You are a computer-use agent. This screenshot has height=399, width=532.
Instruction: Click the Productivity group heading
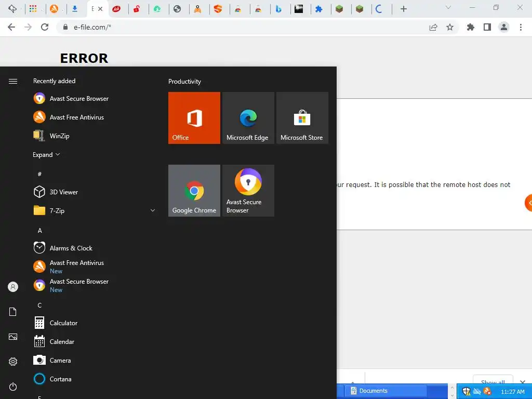tap(184, 82)
